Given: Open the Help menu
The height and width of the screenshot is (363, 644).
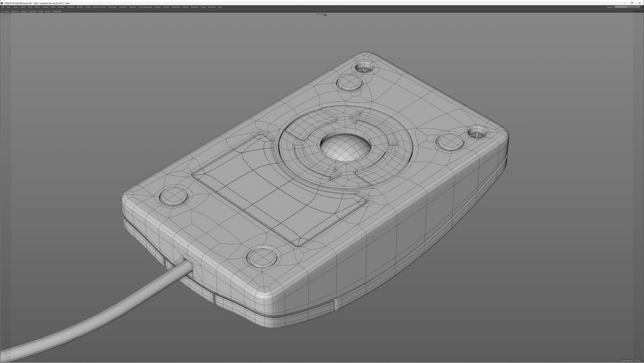Looking at the screenshot, I should [x=219, y=7].
